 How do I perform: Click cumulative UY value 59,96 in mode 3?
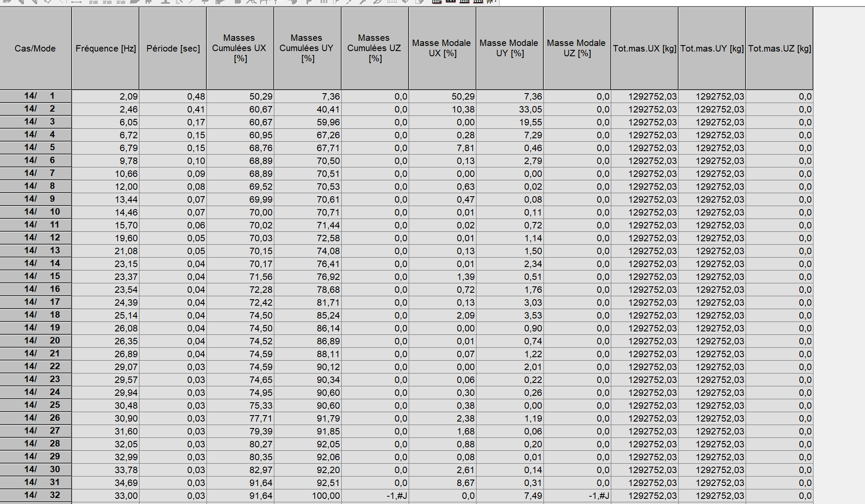308,122
